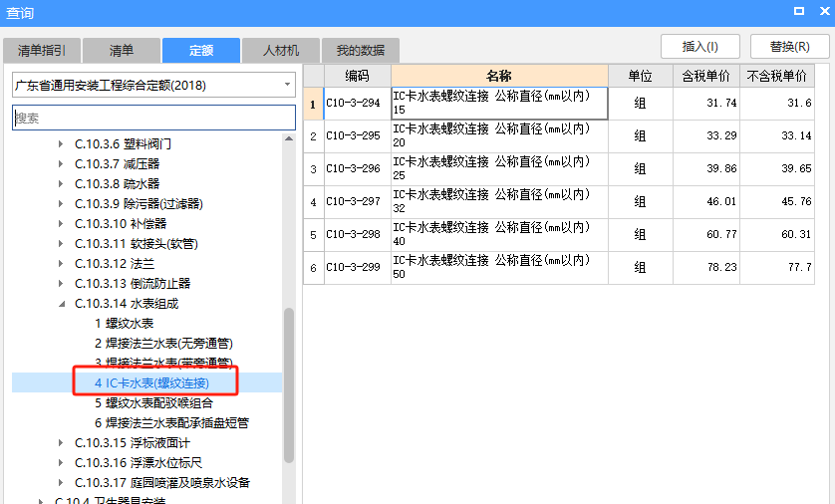This screenshot has height=504, width=835.
Task: Expand the C.10.3.10 补偿器 node
Action: pos(61,223)
